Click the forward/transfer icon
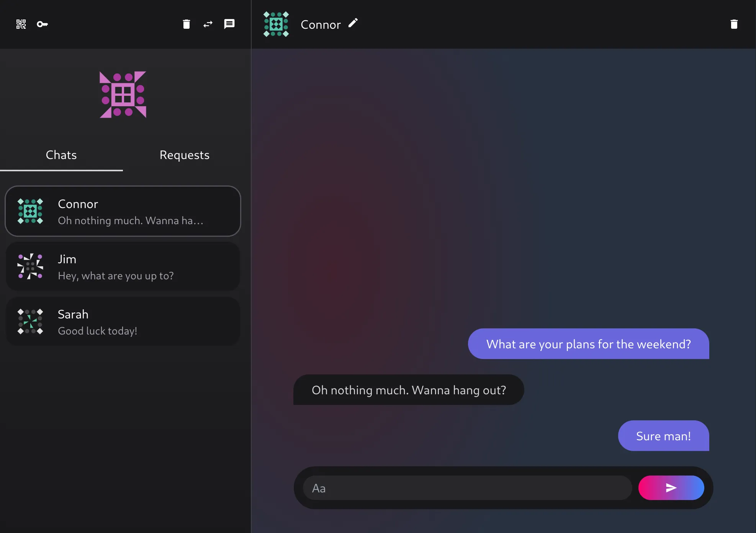This screenshot has width=756, height=533. [208, 24]
